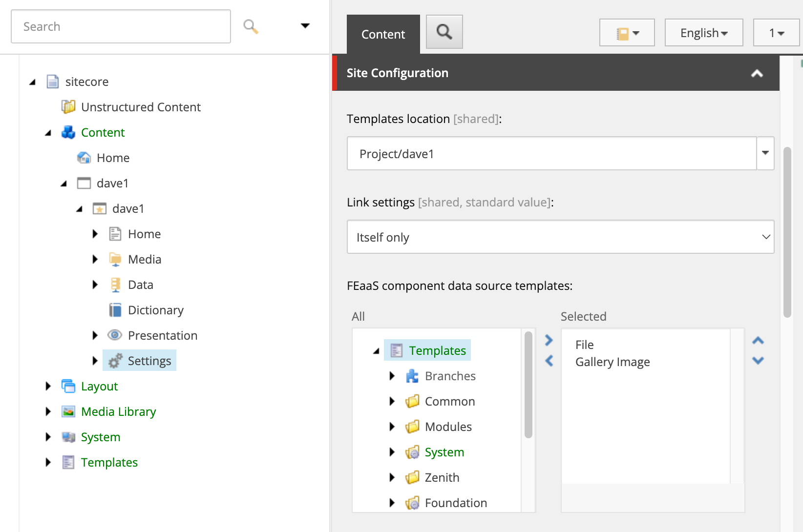The height and width of the screenshot is (532, 803).
Task: Click the Presentation eye icon
Action: 115,335
